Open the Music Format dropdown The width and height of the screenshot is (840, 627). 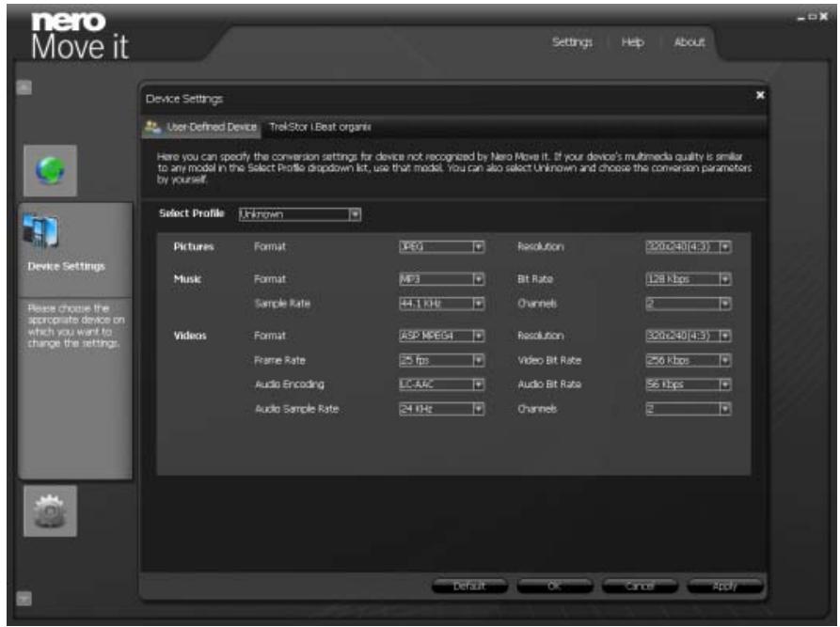click(442, 279)
